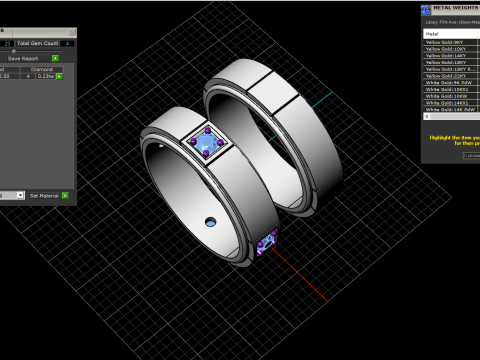
Task: Select Yellow Gold:10KY in the metal list
Action: pyautogui.click(x=451, y=49)
